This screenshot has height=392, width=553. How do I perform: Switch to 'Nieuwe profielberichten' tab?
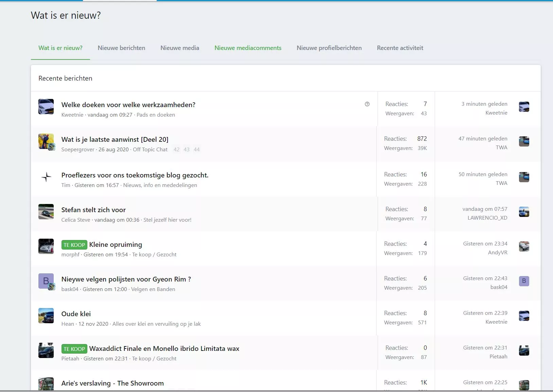tap(329, 48)
